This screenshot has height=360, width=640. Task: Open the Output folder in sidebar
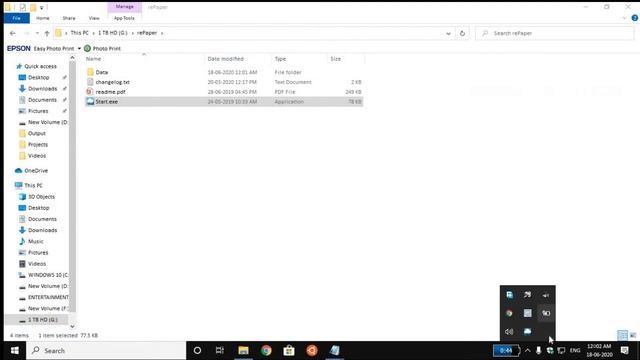(x=37, y=133)
